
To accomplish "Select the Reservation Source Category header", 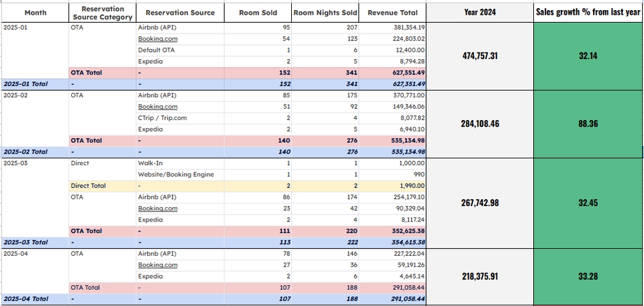I will click(x=102, y=12).
